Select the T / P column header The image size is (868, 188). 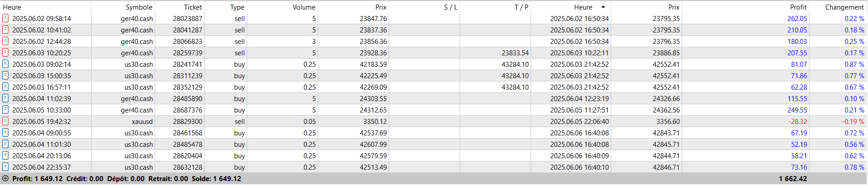(521, 7)
